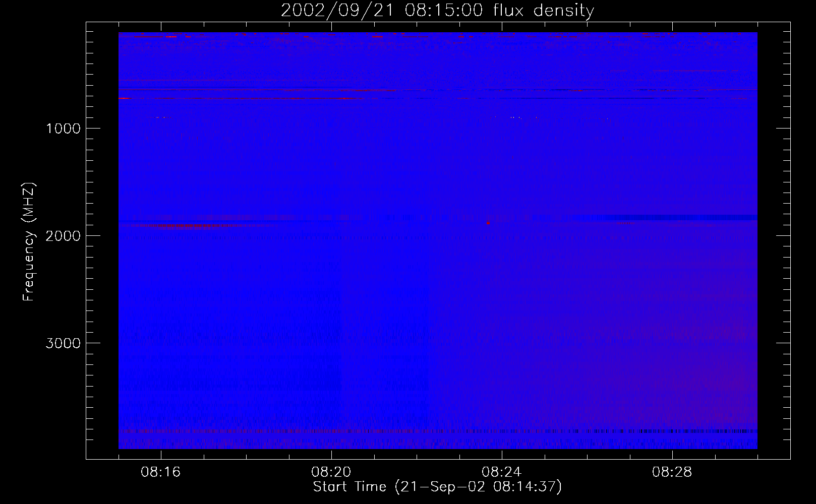Click the "Frequency (MHZ)" axis label
This screenshot has width=816, height=504.
(29, 242)
